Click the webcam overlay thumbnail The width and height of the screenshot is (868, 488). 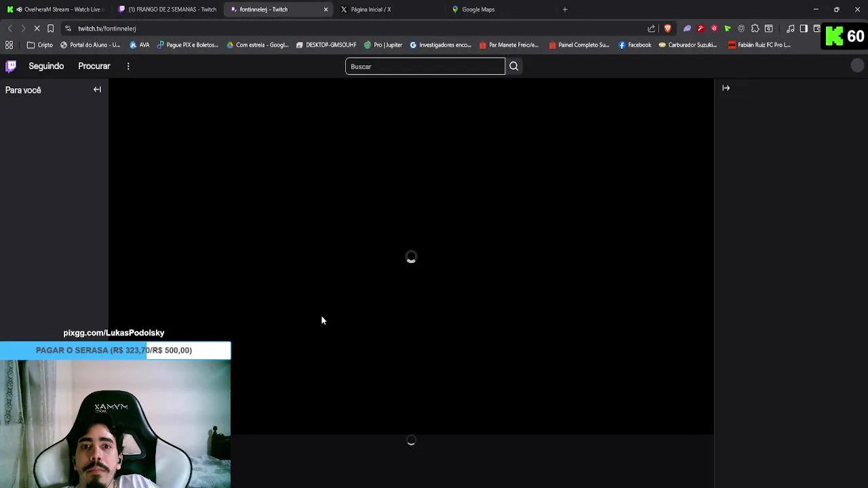point(115,424)
